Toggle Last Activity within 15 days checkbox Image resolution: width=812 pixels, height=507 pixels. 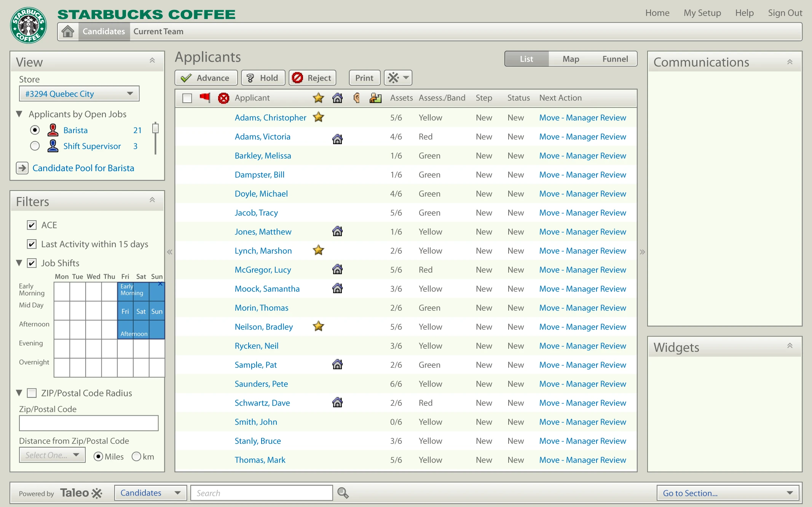32,244
